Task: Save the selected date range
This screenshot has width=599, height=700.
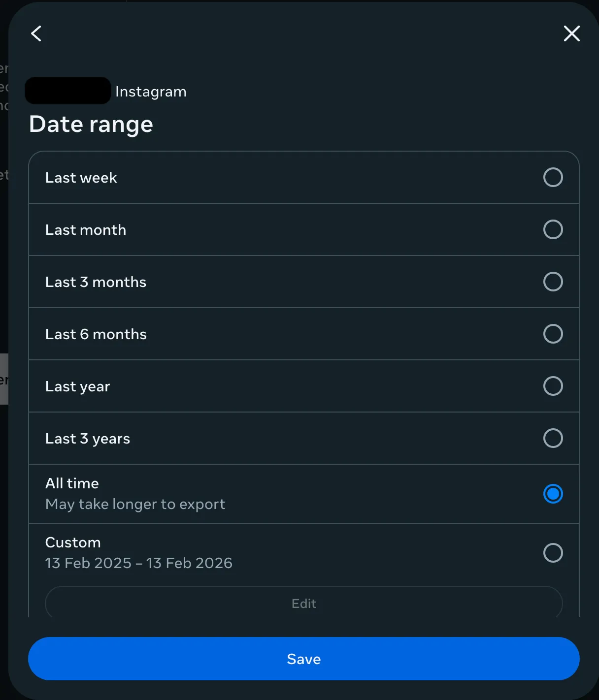Action: tap(303, 659)
